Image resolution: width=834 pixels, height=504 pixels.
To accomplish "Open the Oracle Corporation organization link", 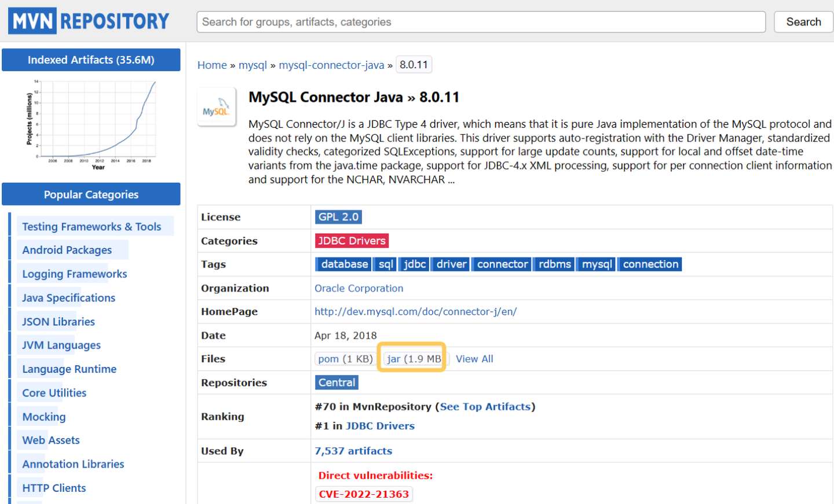I will pyautogui.click(x=359, y=288).
